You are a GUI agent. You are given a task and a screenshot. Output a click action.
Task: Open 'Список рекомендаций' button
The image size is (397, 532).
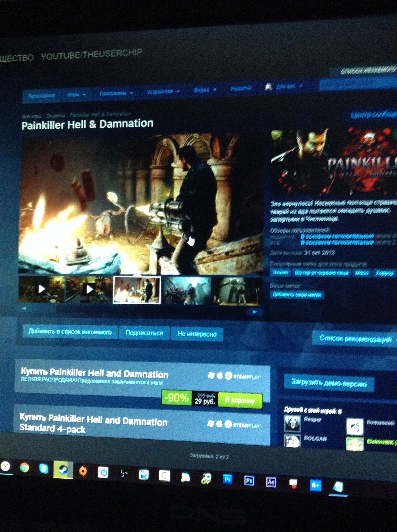click(x=355, y=339)
